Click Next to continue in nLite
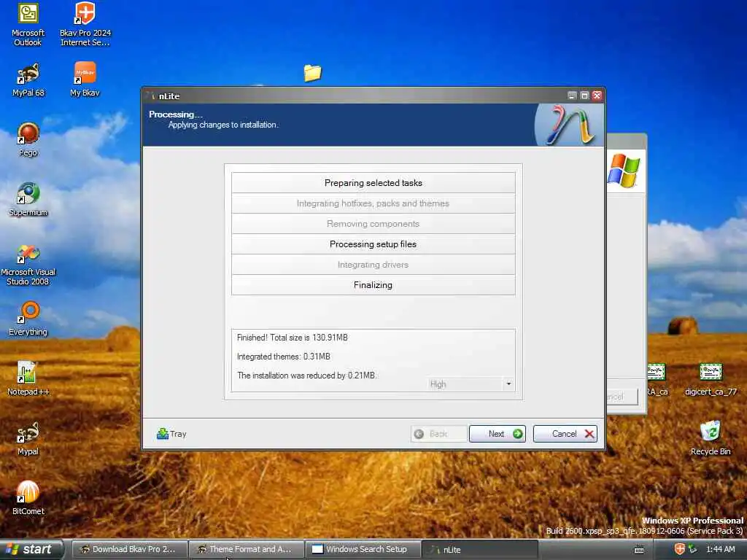The width and height of the screenshot is (747, 560). coord(498,434)
